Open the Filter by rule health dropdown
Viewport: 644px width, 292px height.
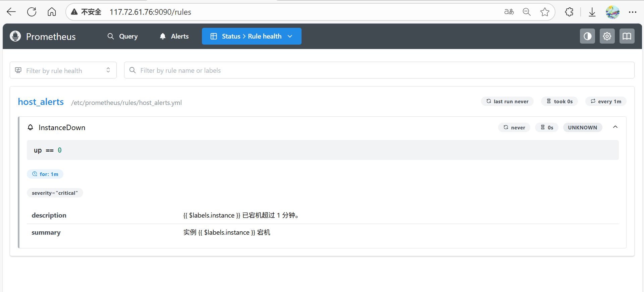(63, 70)
